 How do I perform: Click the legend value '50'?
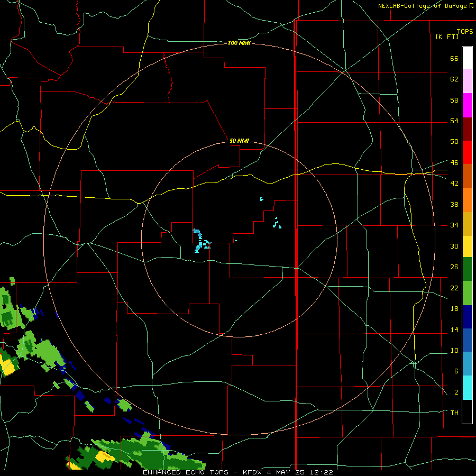click(454, 142)
